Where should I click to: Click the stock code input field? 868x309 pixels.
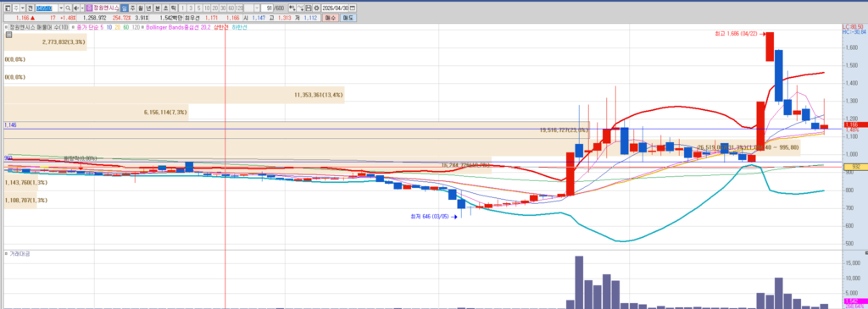47,8
